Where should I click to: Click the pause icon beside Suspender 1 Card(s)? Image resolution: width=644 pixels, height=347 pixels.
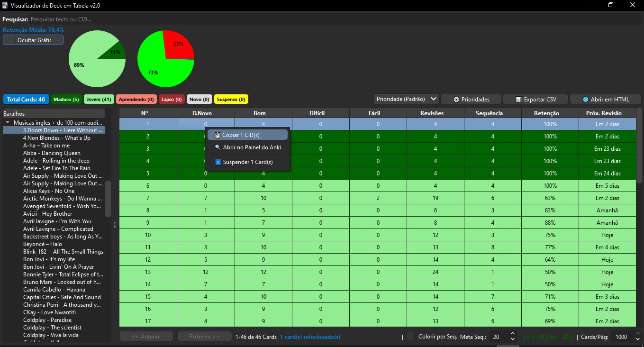[x=218, y=162]
